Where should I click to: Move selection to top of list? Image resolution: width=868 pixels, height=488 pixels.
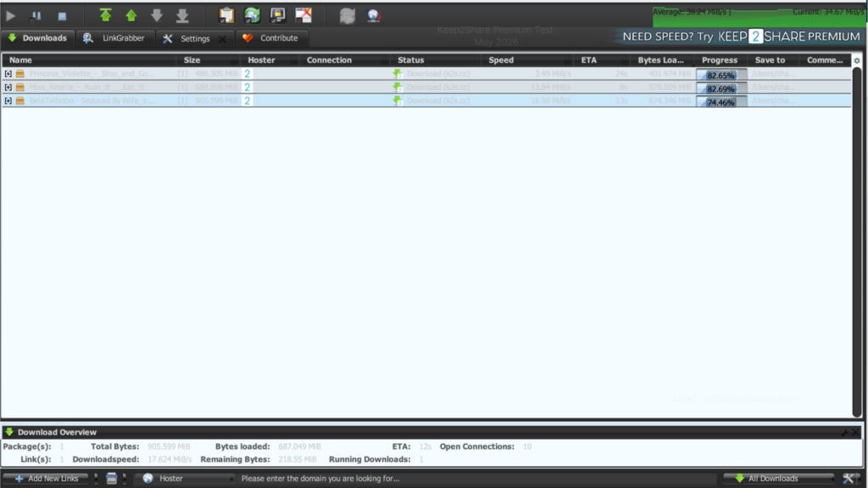[105, 15]
